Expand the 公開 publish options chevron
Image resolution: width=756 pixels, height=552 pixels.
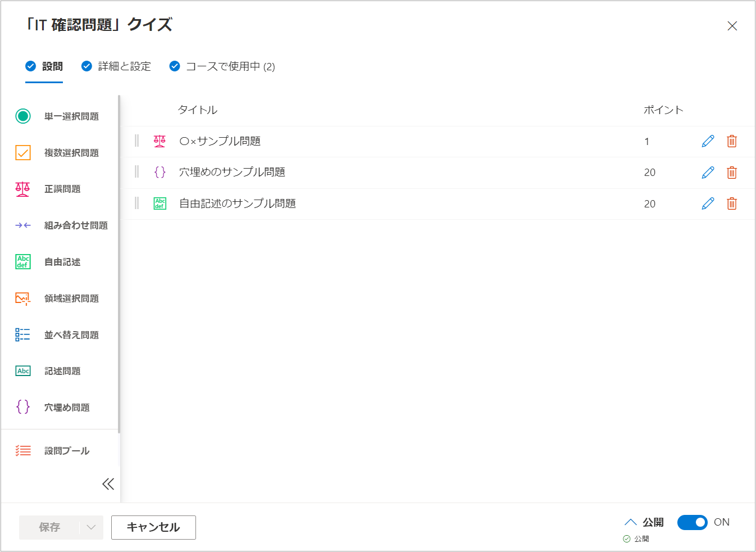631,522
